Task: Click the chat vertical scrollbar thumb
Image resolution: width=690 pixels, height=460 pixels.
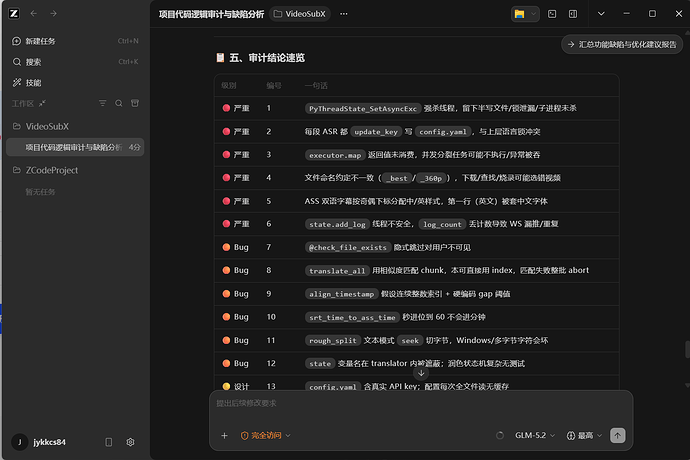Action: 687,350
